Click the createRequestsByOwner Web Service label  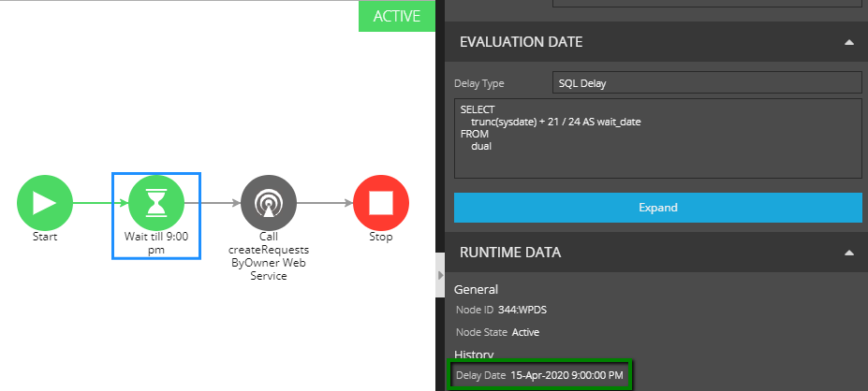(269, 256)
